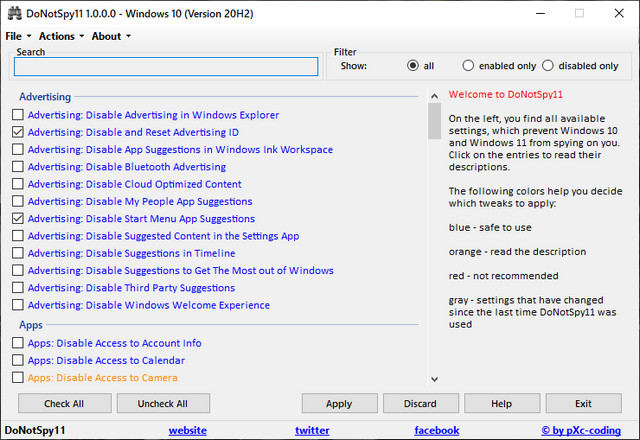The height and width of the screenshot is (440, 640).
Task: Select 'disabled only' radio button
Action: coord(548,66)
